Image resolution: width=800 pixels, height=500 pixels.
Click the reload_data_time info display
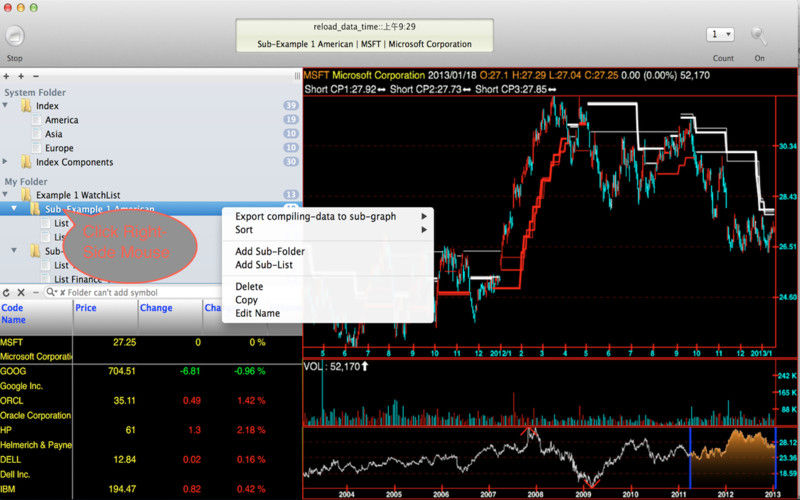point(364,35)
